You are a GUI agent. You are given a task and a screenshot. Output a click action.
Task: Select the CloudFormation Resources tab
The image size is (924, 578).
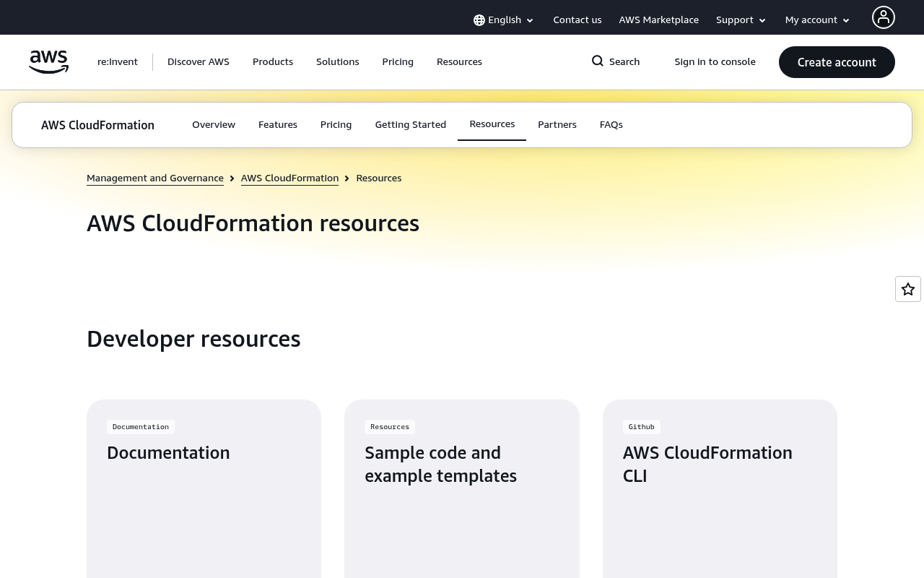[x=492, y=124]
